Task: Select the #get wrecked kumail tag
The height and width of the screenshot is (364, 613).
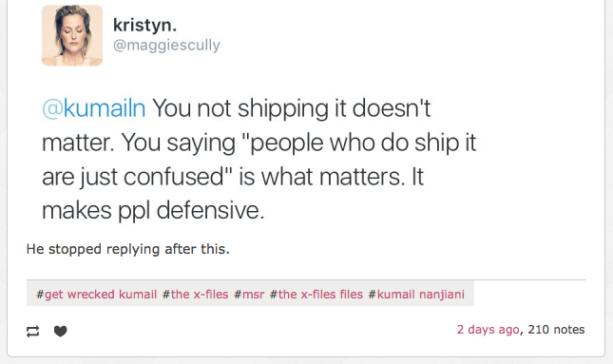Action: (x=96, y=294)
